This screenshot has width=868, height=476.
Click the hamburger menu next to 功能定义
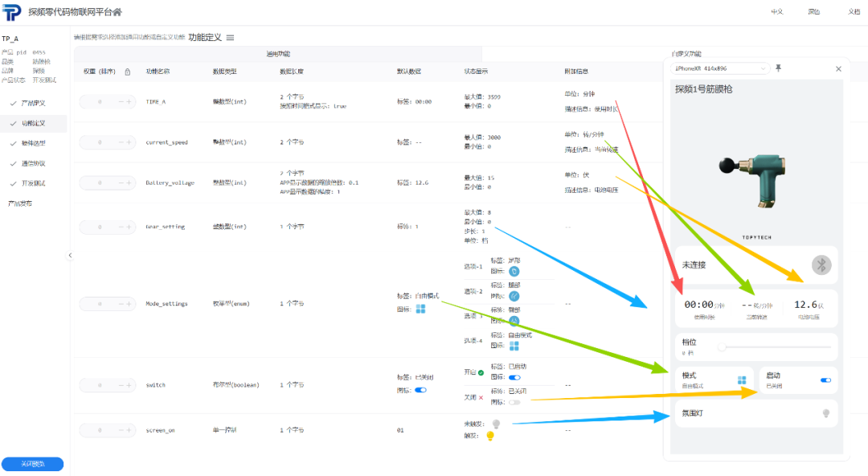(x=231, y=38)
